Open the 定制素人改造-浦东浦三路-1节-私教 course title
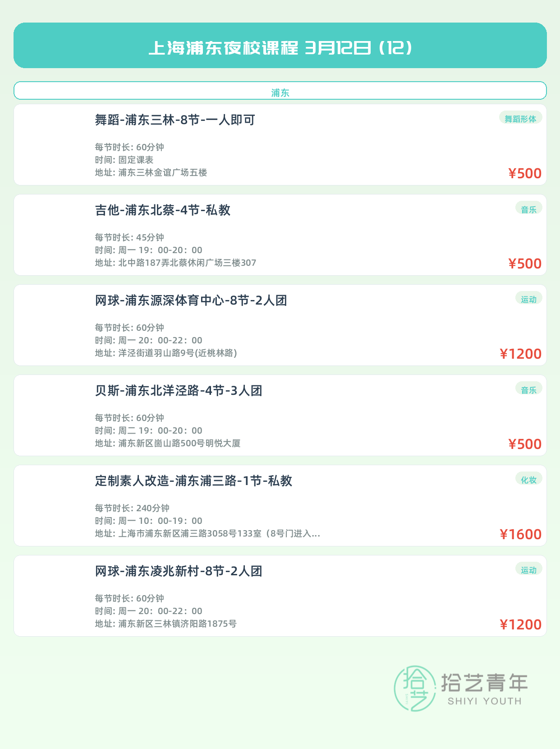The height and width of the screenshot is (749, 560). point(193,481)
